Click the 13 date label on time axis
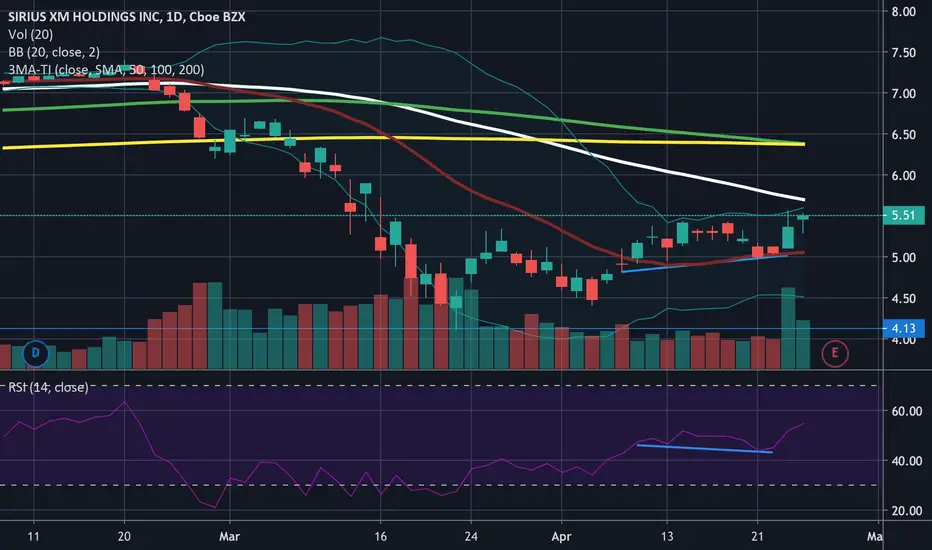Image resolution: width=932 pixels, height=550 pixels. (x=667, y=536)
